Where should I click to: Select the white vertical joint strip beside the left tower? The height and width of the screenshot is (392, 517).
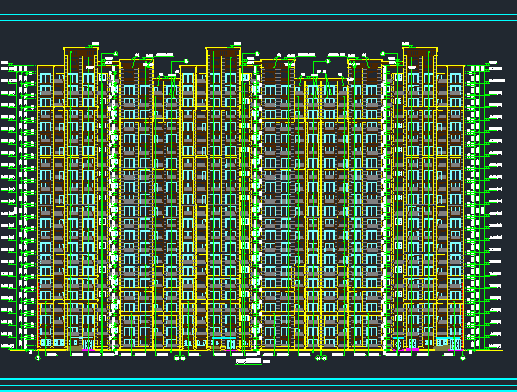coord(113,207)
